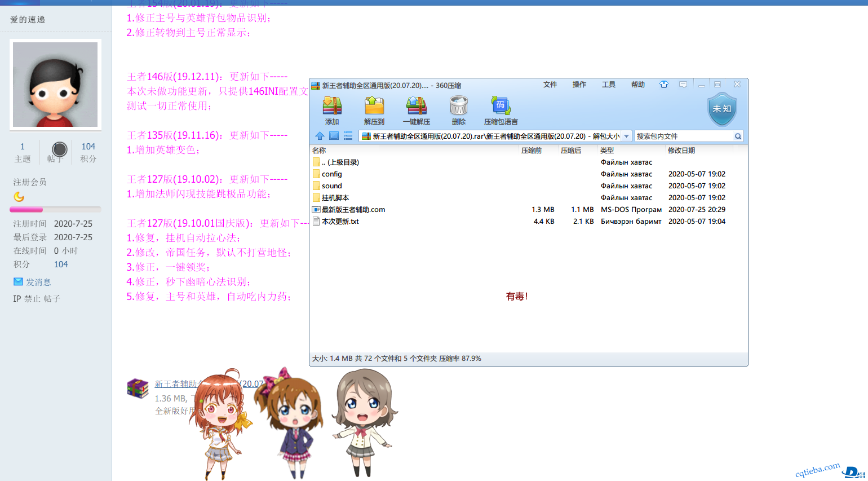Click the RAR attachment icon in forum post

(x=138, y=388)
